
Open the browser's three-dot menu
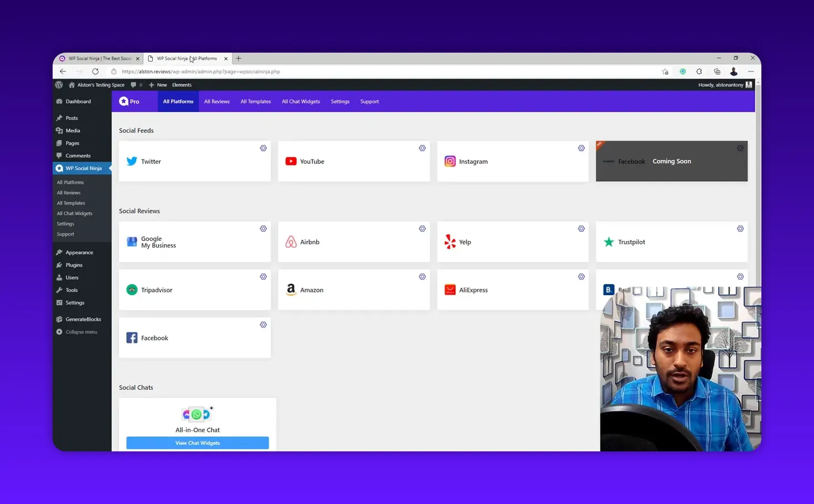(751, 71)
